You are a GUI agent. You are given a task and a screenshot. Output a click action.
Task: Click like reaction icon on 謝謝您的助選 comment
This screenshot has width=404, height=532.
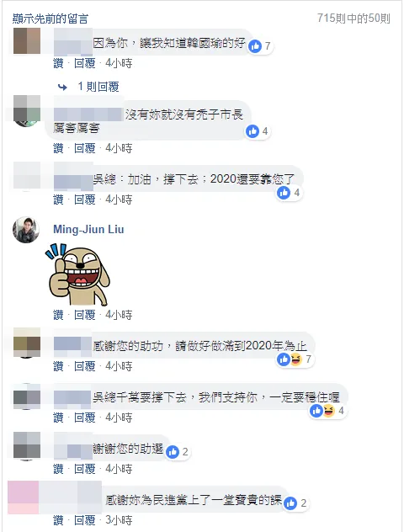(x=173, y=452)
